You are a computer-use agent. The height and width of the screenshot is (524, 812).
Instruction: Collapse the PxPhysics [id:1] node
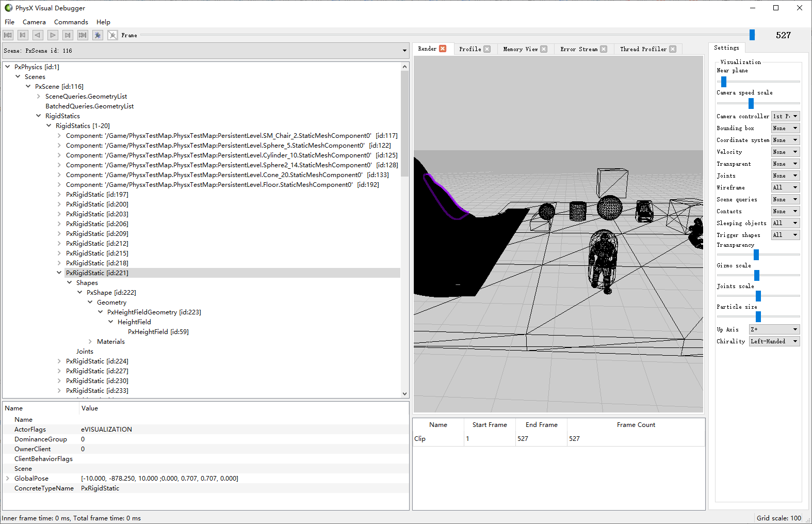pos(8,67)
